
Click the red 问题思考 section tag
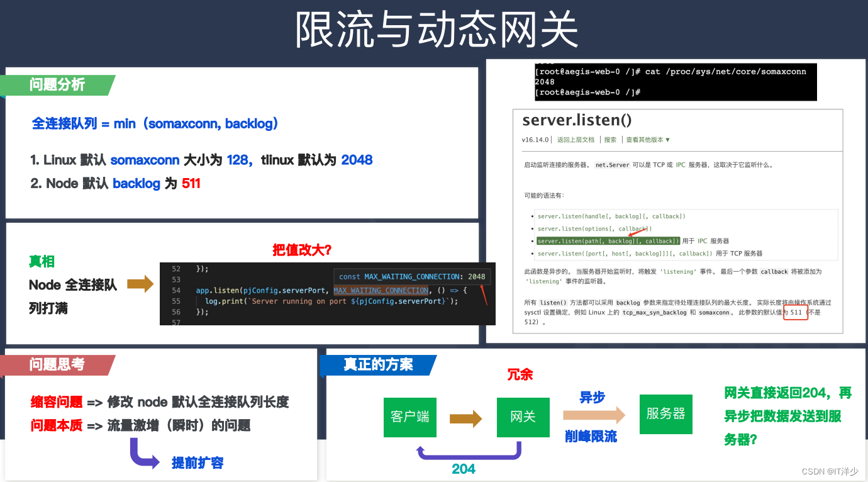point(57,365)
